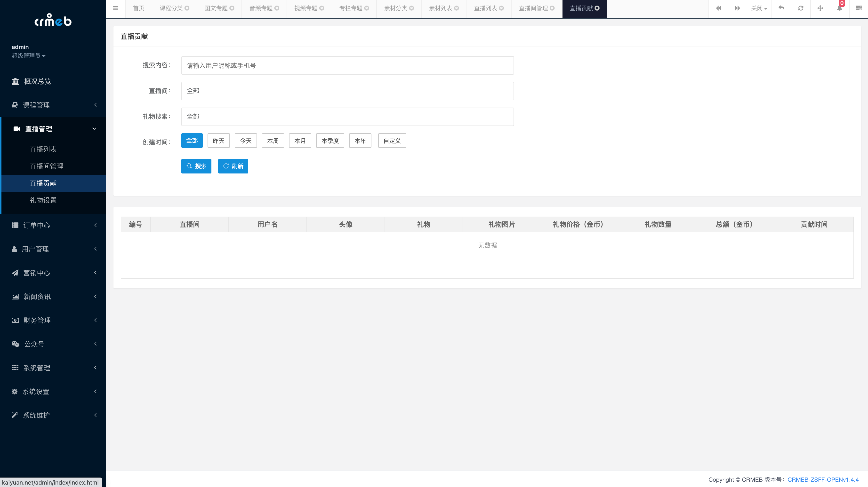The height and width of the screenshot is (487, 868).
Task: Close the 视频专题 tab
Action: [x=322, y=8]
